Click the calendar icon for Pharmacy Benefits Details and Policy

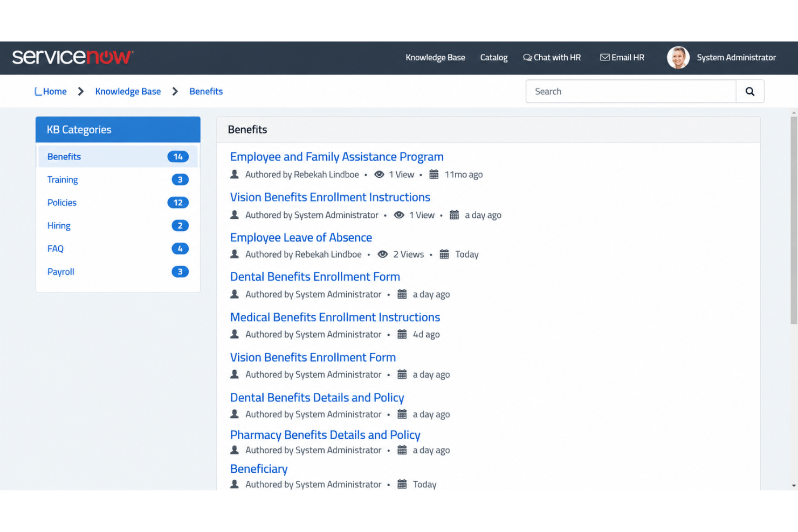(x=402, y=450)
